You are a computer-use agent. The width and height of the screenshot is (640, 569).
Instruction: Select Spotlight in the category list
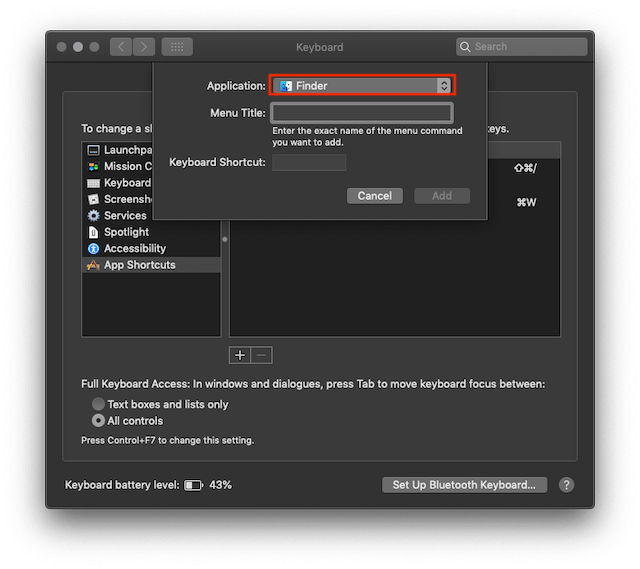click(x=151, y=232)
